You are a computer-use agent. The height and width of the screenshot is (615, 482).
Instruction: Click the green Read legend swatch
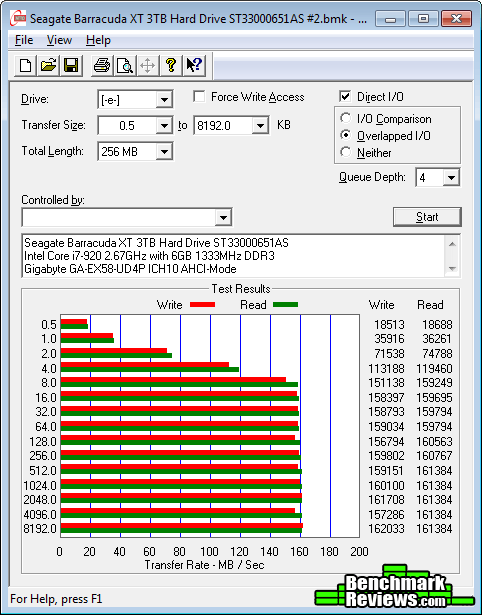click(x=286, y=305)
